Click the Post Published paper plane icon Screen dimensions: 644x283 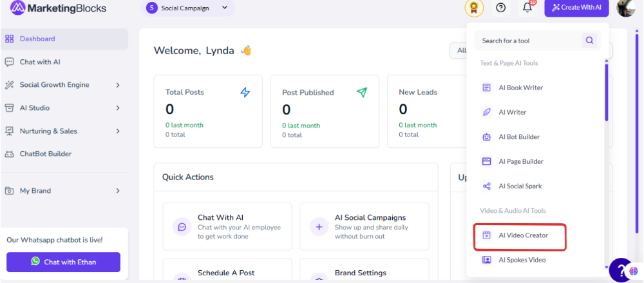(362, 93)
